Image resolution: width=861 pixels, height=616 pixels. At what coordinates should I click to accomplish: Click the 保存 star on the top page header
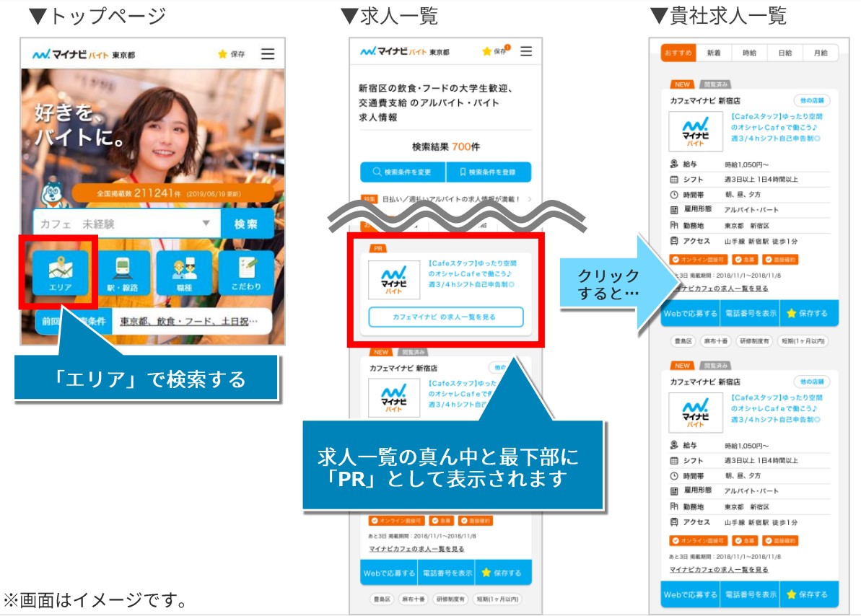click(x=231, y=54)
